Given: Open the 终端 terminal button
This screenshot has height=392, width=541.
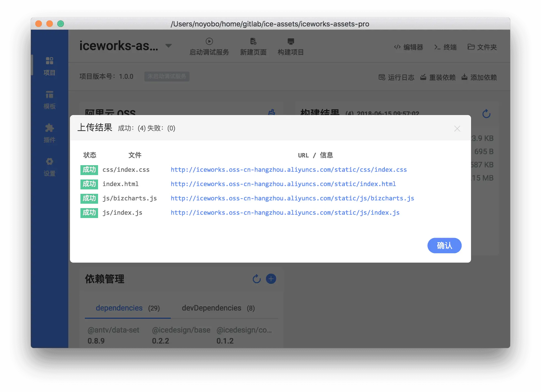Looking at the screenshot, I should (445, 47).
